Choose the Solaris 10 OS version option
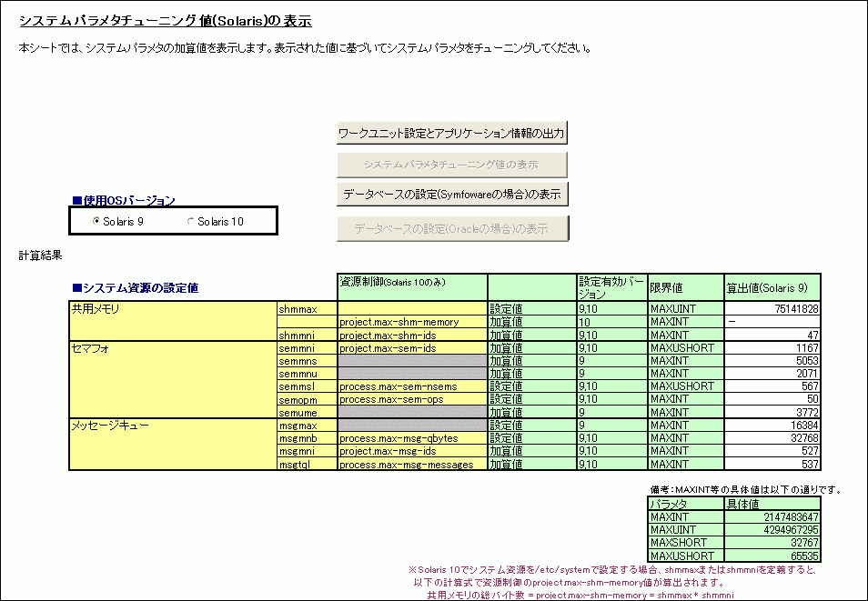Image resolution: width=868 pixels, height=601 pixels. 192,221
